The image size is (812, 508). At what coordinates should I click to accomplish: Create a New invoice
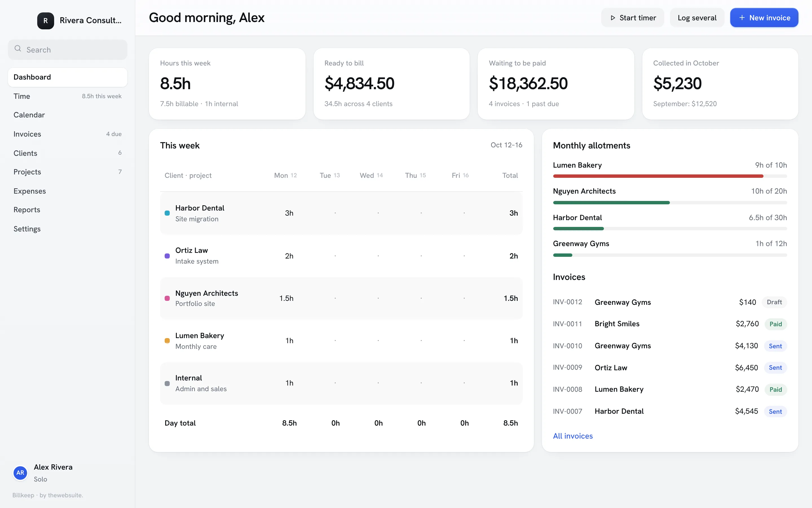pyautogui.click(x=764, y=18)
